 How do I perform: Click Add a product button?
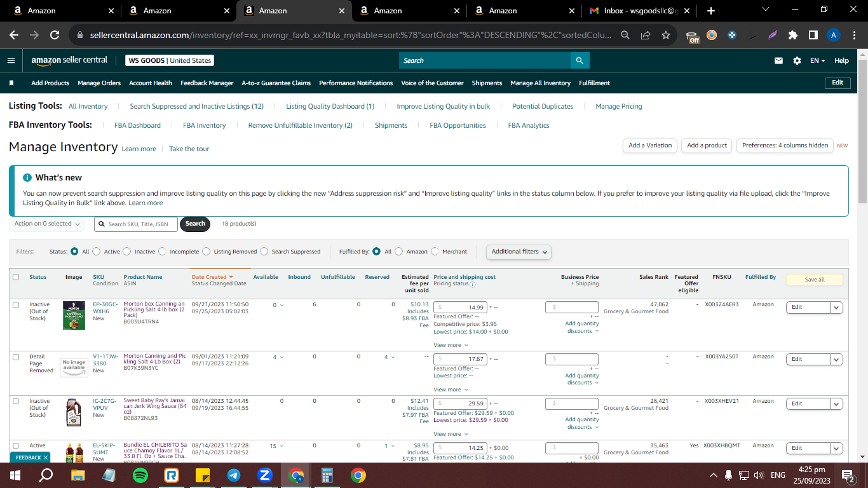[x=707, y=146]
